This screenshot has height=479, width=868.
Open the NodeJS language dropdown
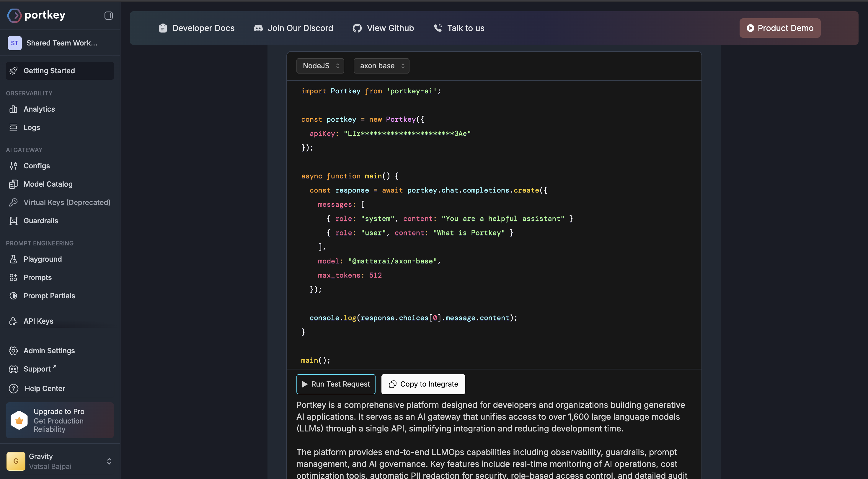pyautogui.click(x=320, y=66)
